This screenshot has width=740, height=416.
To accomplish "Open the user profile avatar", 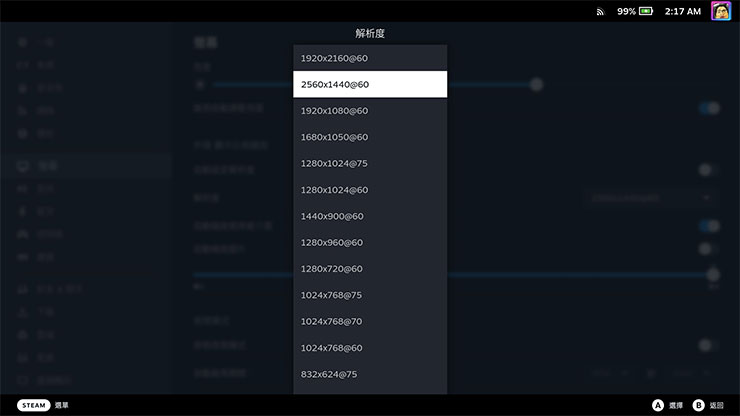I will coord(721,11).
